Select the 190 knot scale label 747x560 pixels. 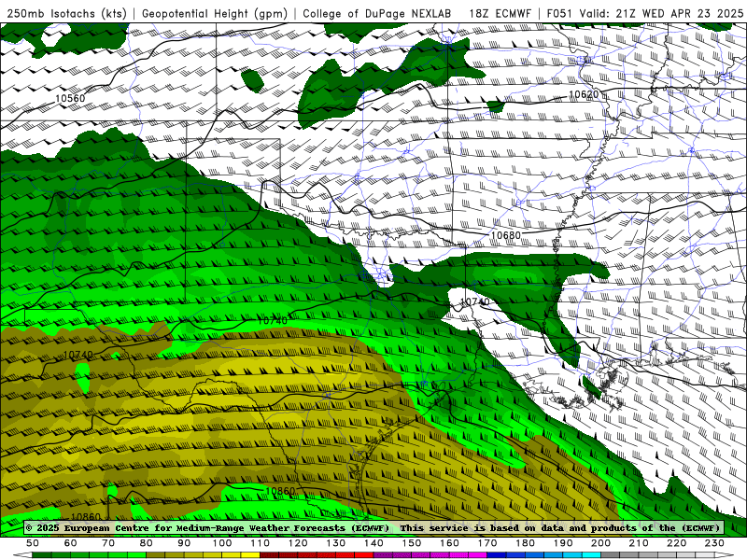tap(563, 543)
